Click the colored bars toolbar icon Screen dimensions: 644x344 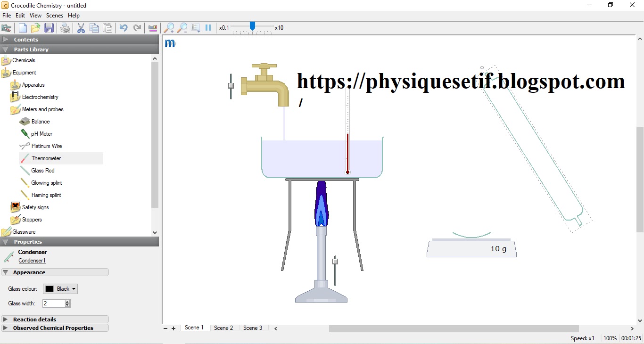click(153, 28)
